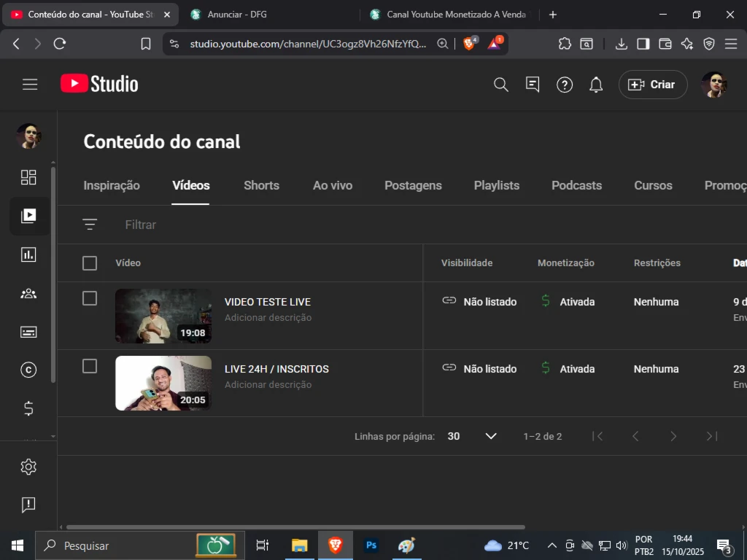
Task: Check the LIVE 24H / INSCRITOS checkbox
Action: pyautogui.click(x=90, y=366)
